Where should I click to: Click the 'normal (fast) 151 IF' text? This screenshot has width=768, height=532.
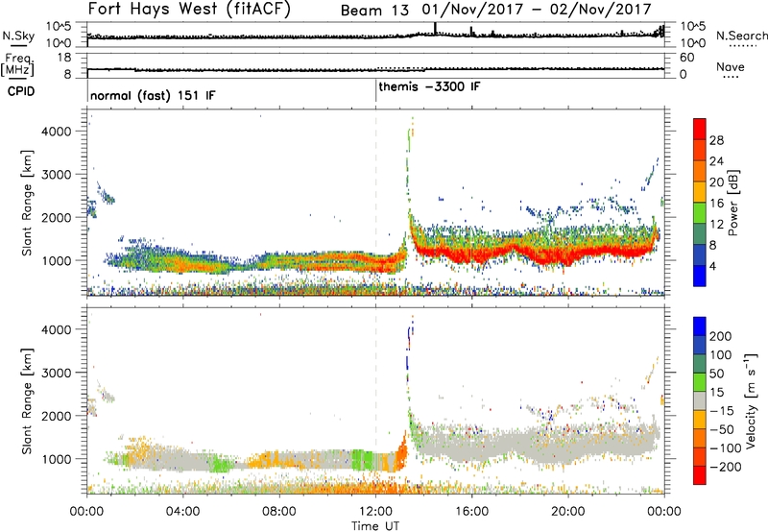153,95
